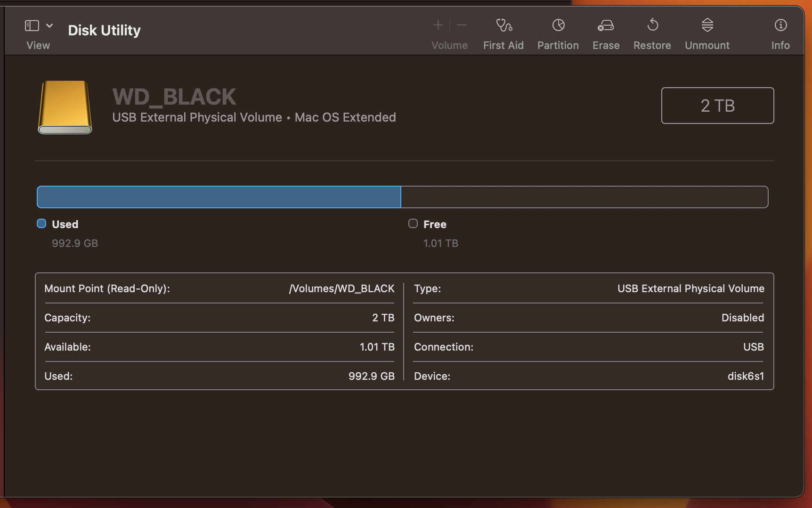812x508 pixels.
Task: Click the 'USB External Physical Volume • Mac OS Extended' subtitle
Action: 254,117
